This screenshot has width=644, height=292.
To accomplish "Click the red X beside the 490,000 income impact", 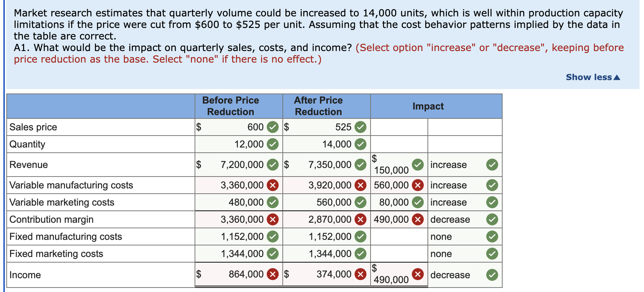I will click(x=416, y=274).
